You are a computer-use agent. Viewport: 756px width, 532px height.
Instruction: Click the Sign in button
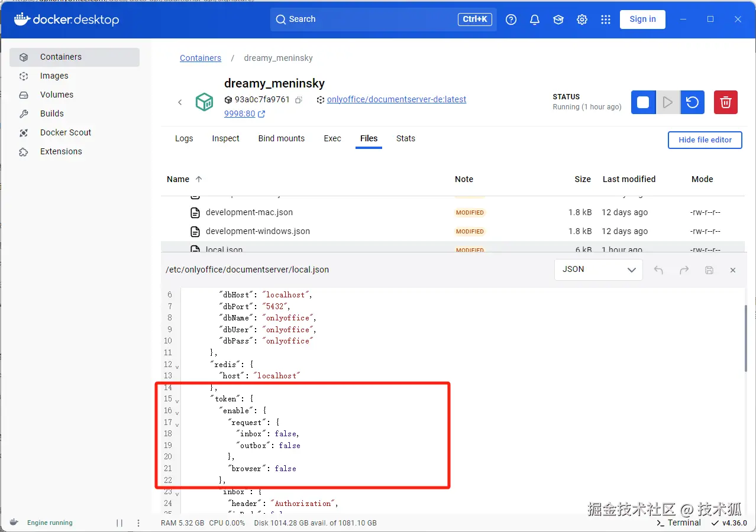pos(642,19)
